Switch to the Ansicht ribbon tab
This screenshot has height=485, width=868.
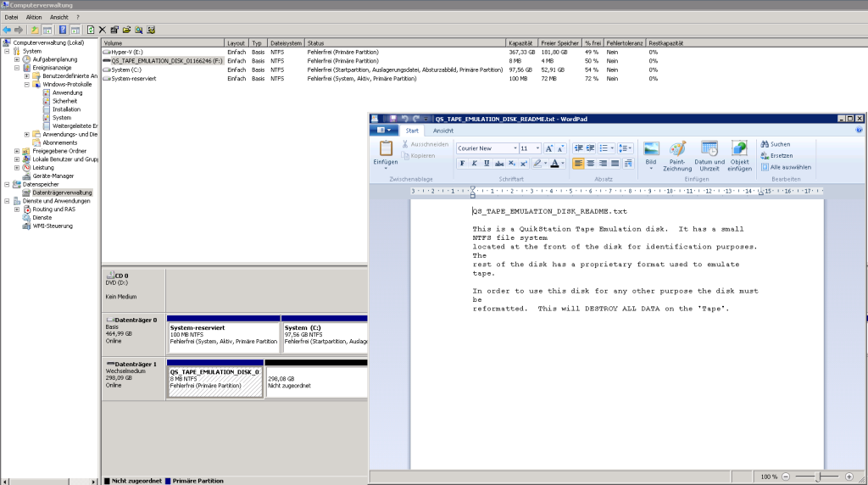point(443,131)
